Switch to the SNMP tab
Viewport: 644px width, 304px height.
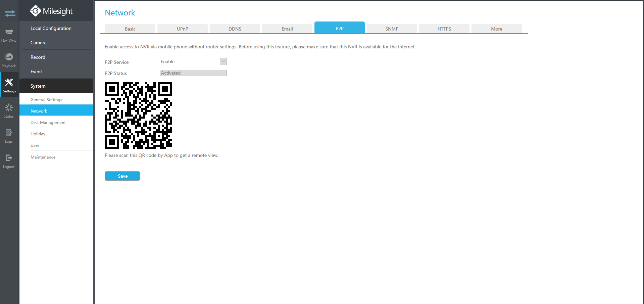pyautogui.click(x=392, y=29)
